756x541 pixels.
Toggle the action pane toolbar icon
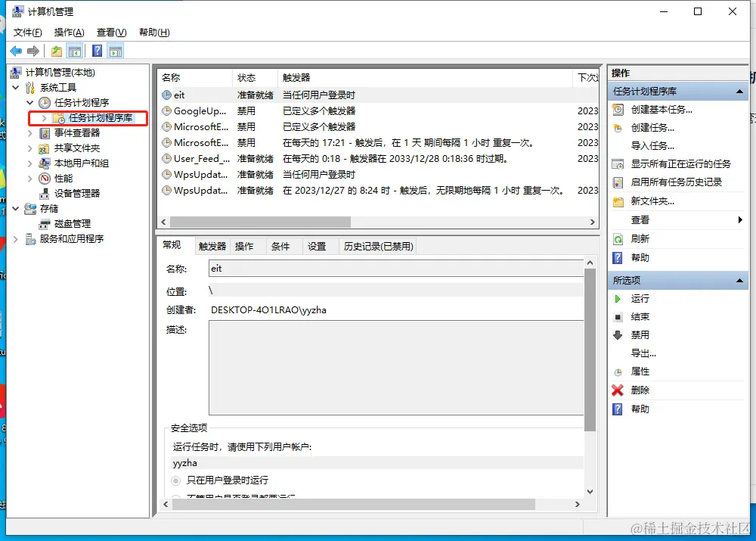coord(116,51)
